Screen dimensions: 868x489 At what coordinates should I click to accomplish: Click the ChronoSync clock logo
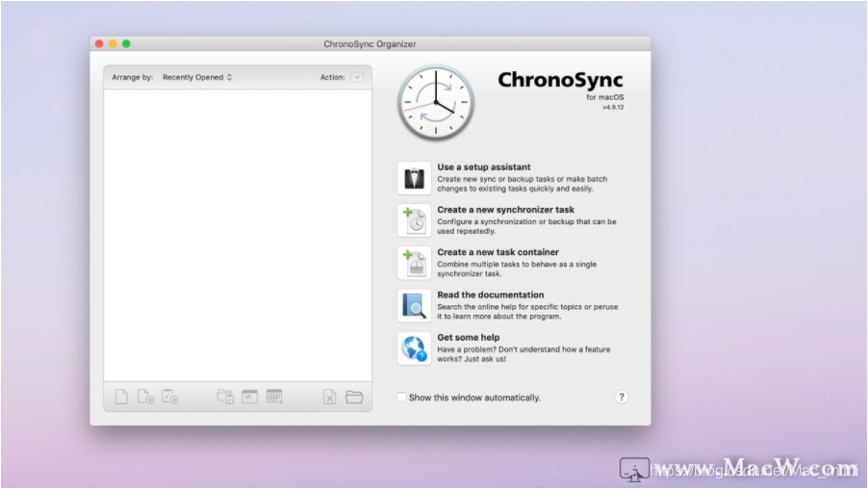436,102
